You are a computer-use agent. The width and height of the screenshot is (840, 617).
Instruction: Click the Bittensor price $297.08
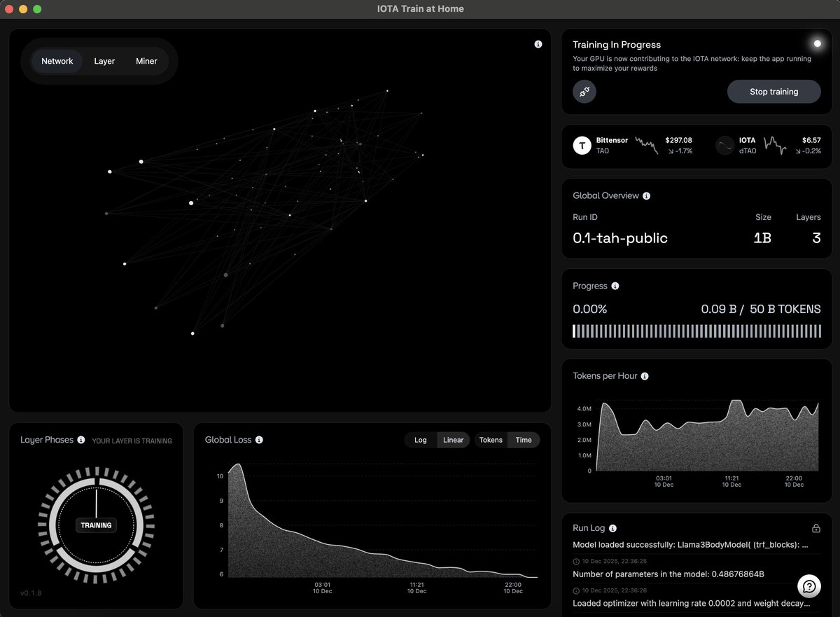point(678,140)
